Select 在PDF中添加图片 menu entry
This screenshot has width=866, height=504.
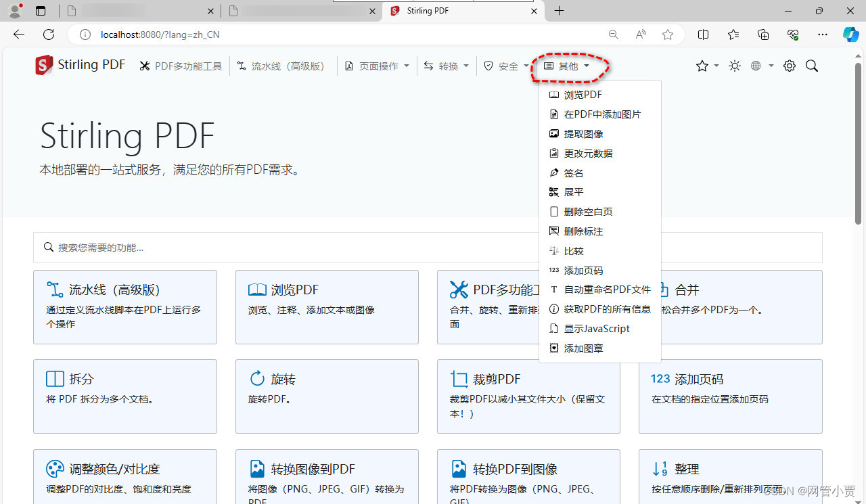pyautogui.click(x=600, y=114)
